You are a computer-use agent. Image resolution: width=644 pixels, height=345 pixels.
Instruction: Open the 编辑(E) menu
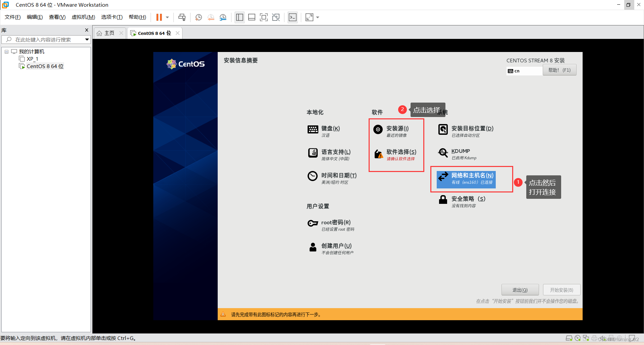(x=35, y=17)
